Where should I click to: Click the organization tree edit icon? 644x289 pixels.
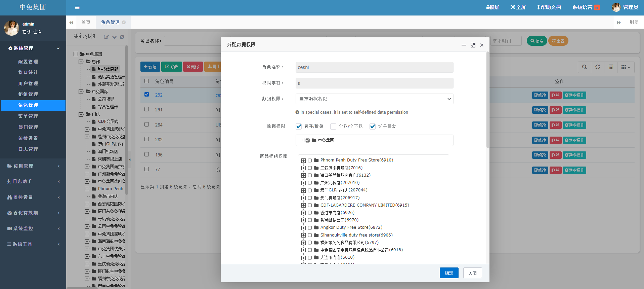[x=106, y=37]
